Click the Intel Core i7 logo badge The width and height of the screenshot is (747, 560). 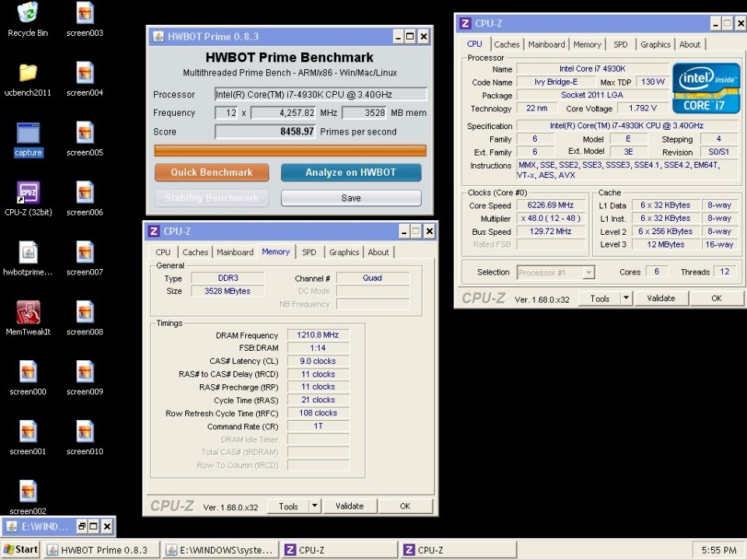[x=706, y=89]
